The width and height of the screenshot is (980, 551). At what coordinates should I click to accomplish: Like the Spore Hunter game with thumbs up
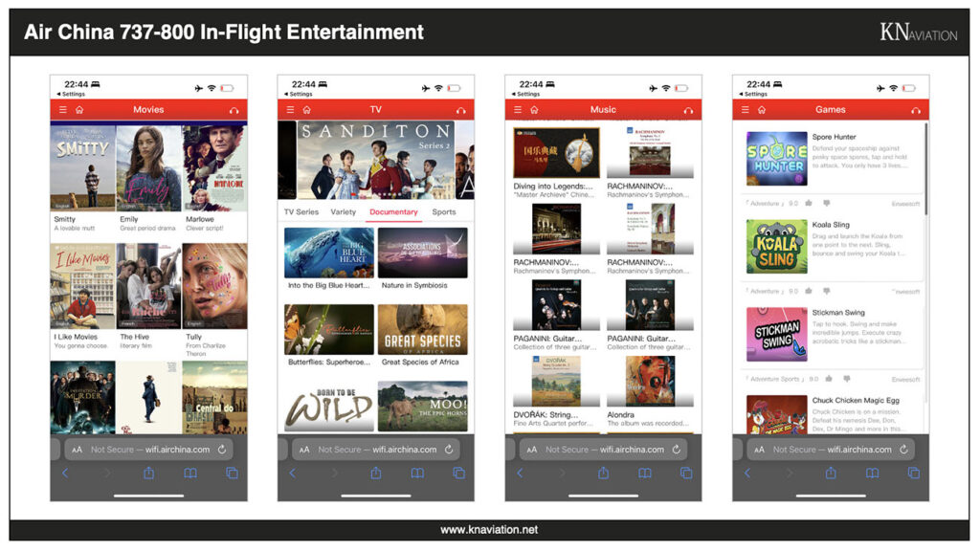tap(809, 203)
